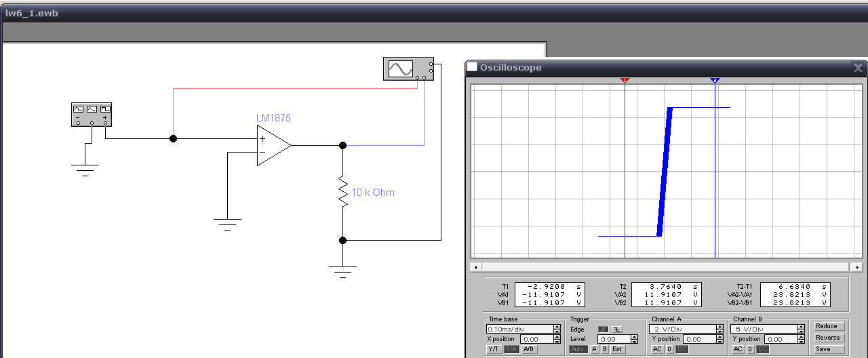Image resolution: width=868 pixels, height=358 pixels.
Task: Increase the Time base ms/div value
Action: pos(557,326)
